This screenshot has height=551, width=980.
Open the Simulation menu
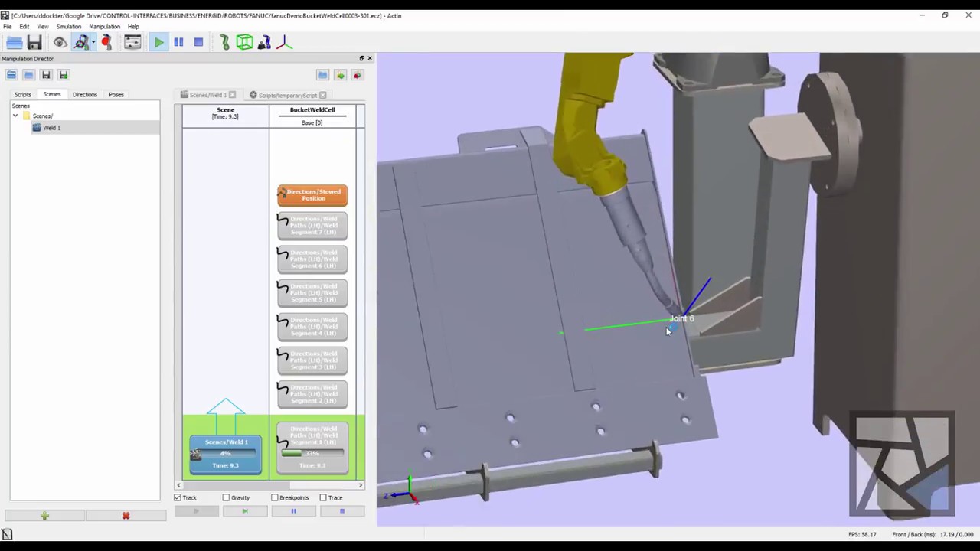pyautogui.click(x=69, y=27)
